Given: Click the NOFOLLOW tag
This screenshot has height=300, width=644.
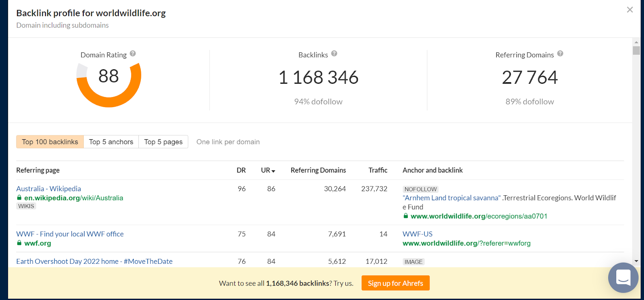Looking at the screenshot, I should pos(421,189).
